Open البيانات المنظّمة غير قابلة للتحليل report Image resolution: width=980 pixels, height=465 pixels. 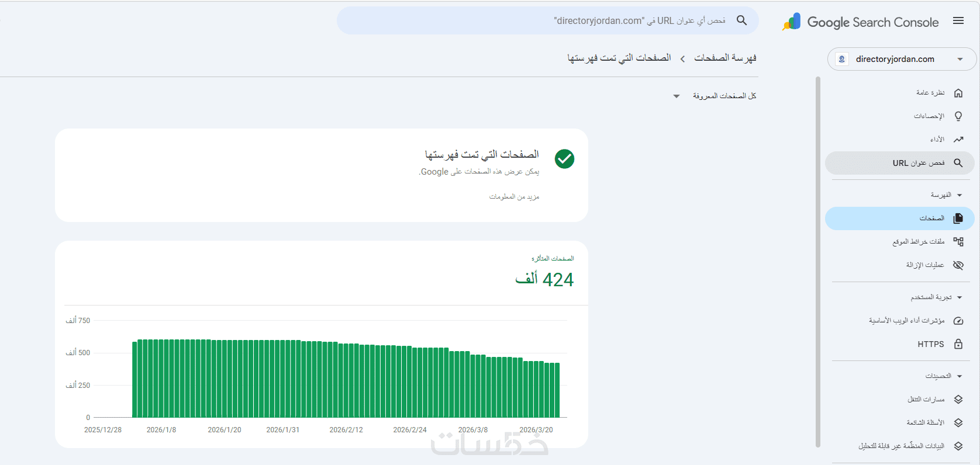click(899, 446)
